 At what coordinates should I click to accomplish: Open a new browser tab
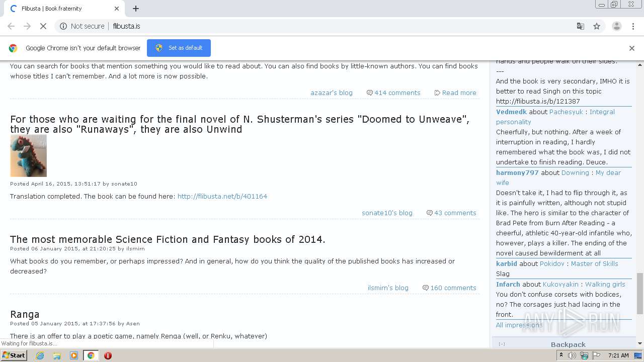(x=136, y=9)
